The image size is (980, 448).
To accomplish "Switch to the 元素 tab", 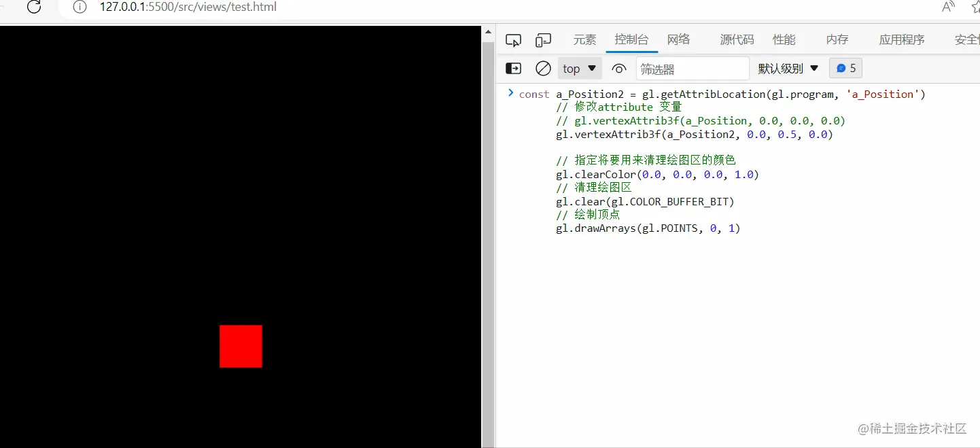I will [x=584, y=39].
